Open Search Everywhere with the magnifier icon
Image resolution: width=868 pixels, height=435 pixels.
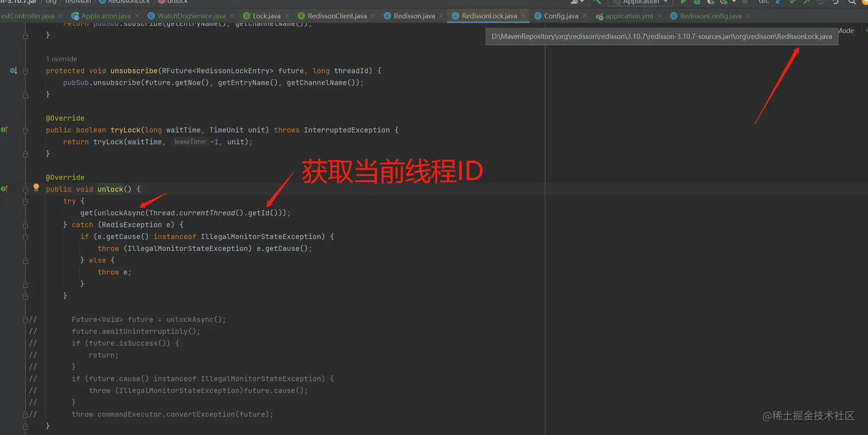pos(851,2)
